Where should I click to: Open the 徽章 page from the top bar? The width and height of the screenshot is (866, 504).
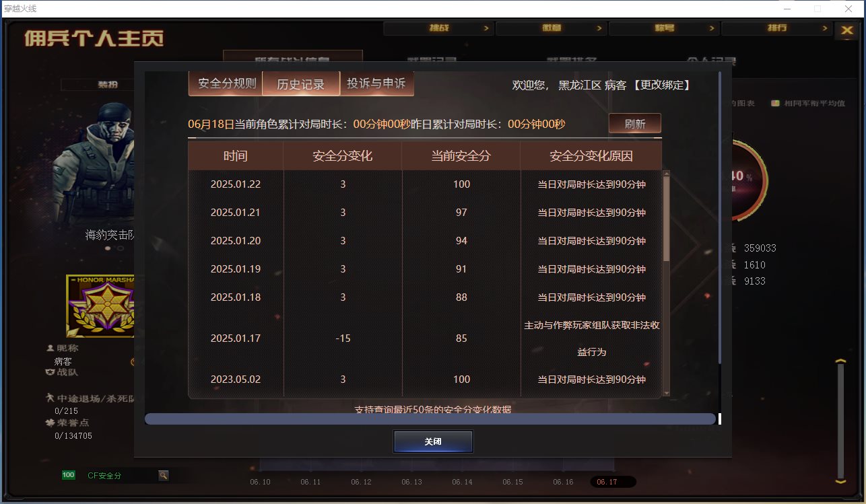(x=552, y=28)
